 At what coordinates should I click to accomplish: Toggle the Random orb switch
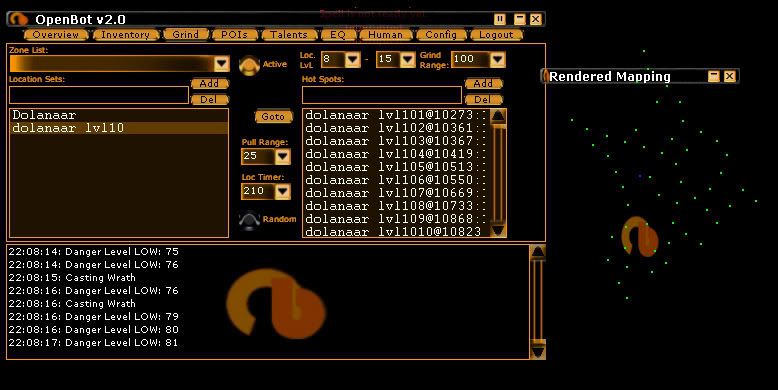[249, 220]
